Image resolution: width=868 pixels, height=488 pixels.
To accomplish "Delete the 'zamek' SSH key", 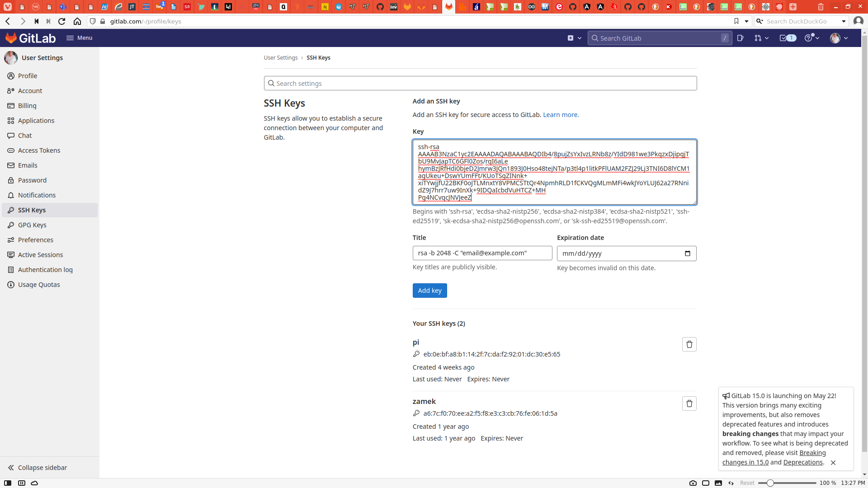I will point(689,404).
